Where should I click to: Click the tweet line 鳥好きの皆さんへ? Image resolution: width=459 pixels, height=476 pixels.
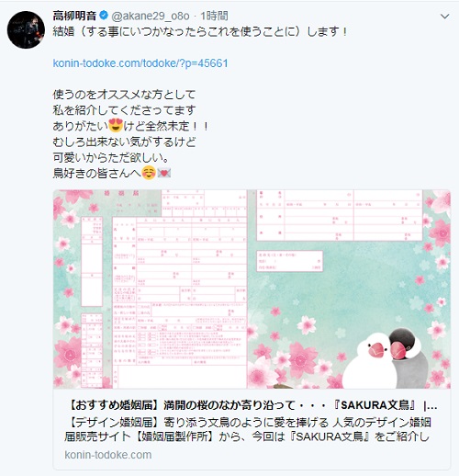click(96, 174)
